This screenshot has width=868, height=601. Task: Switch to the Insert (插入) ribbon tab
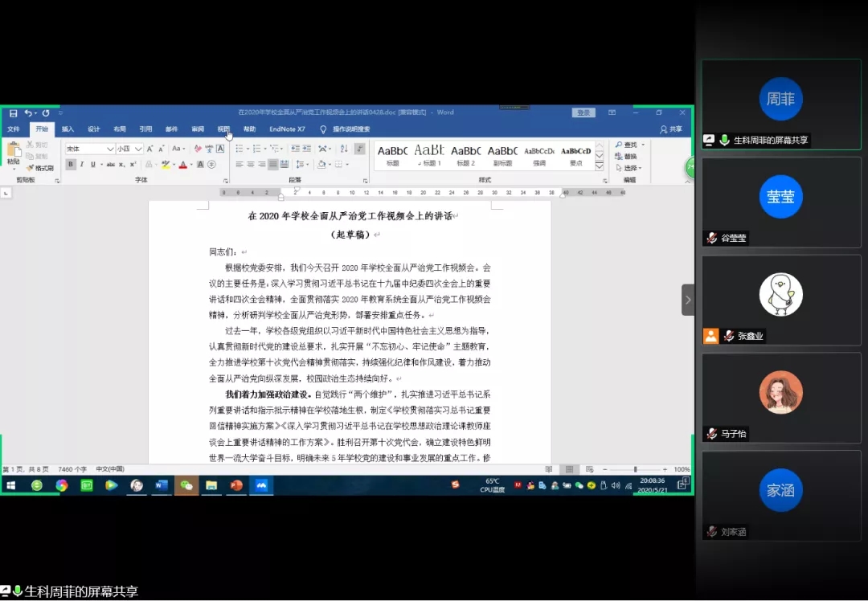click(x=68, y=129)
